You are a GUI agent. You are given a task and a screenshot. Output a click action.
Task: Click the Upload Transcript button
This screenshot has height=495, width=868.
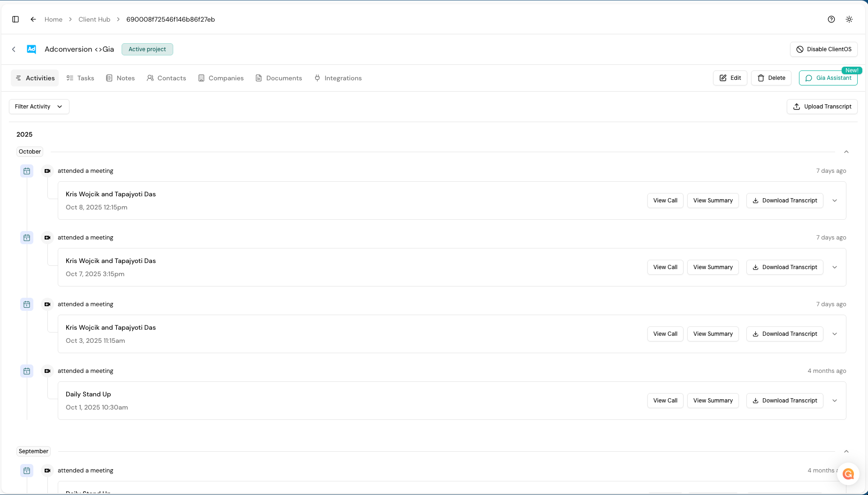822,107
